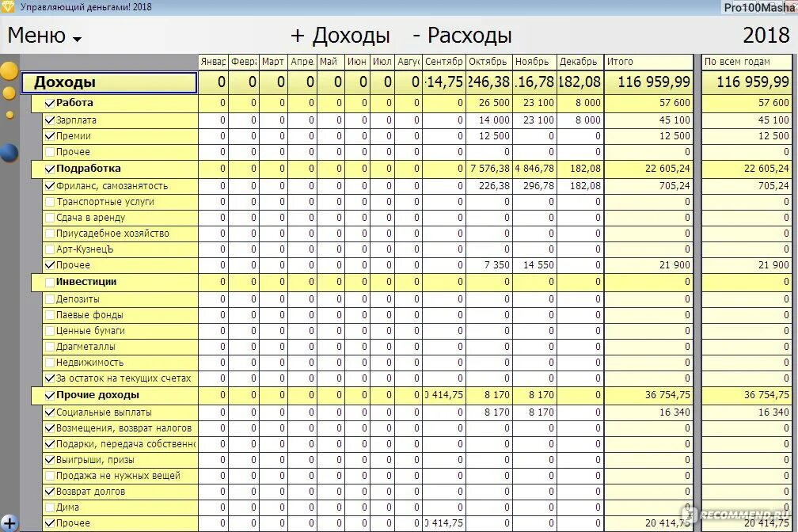The height and width of the screenshot is (532, 798).
Task: Click the Декабрь column header
Action: pyautogui.click(x=580, y=62)
